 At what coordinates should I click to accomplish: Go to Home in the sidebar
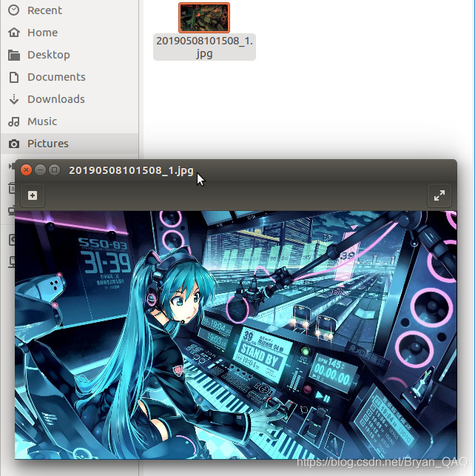click(69, 33)
